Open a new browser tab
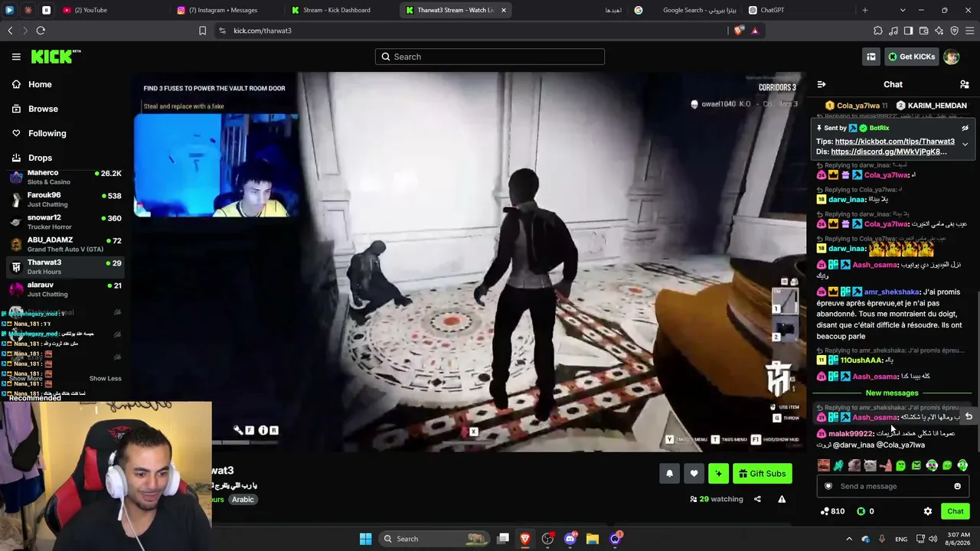The height and width of the screenshot is (551, 980). click(x=865, y=10)
